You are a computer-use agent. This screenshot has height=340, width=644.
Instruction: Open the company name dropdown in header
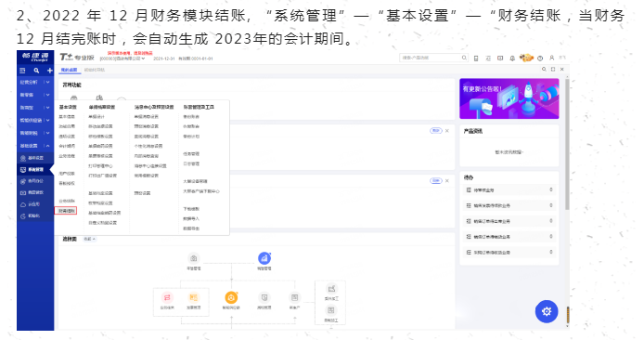122,59
